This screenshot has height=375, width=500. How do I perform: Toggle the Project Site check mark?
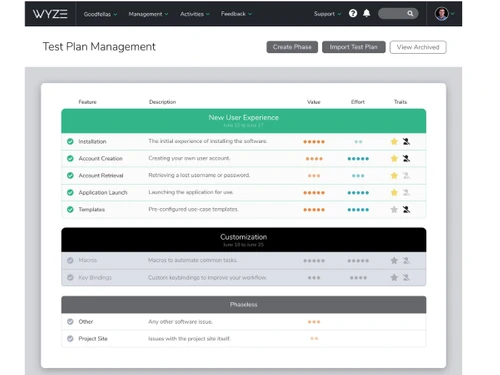70,339
